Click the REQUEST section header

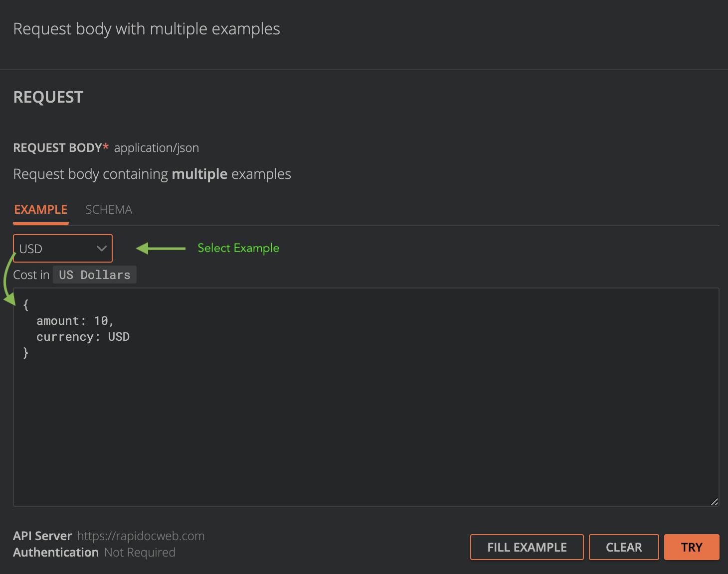coord(48,97)
